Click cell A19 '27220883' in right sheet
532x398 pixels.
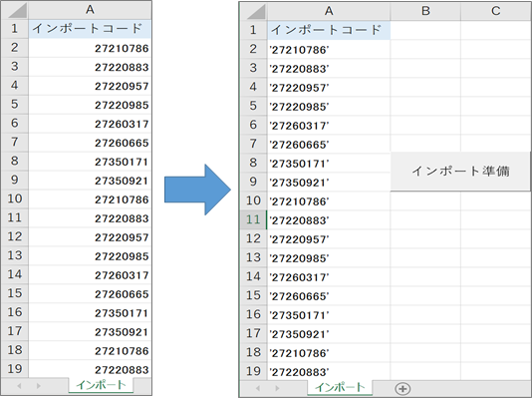coord(329,371)
